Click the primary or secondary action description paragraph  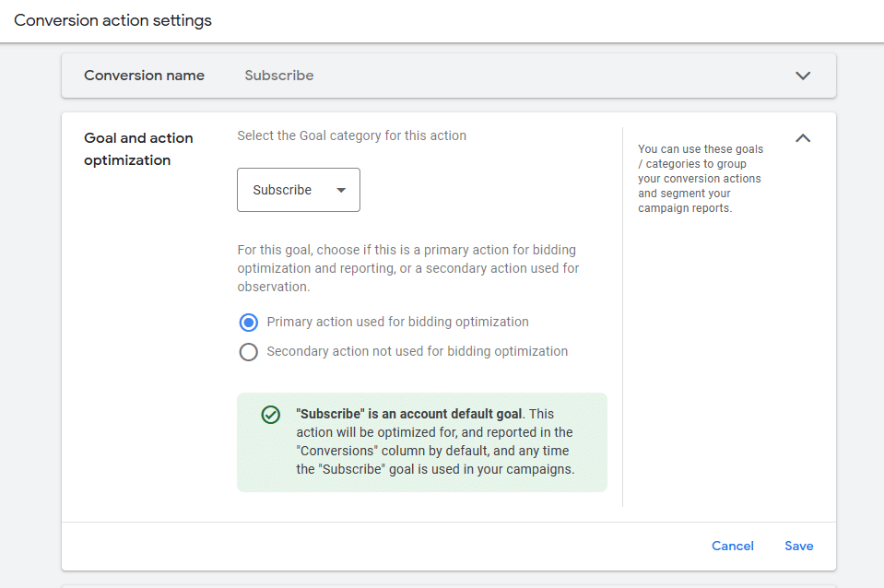click(407, 268)
